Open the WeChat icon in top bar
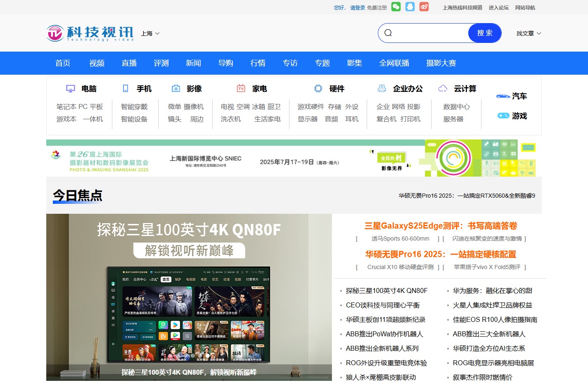 [396, 7]
